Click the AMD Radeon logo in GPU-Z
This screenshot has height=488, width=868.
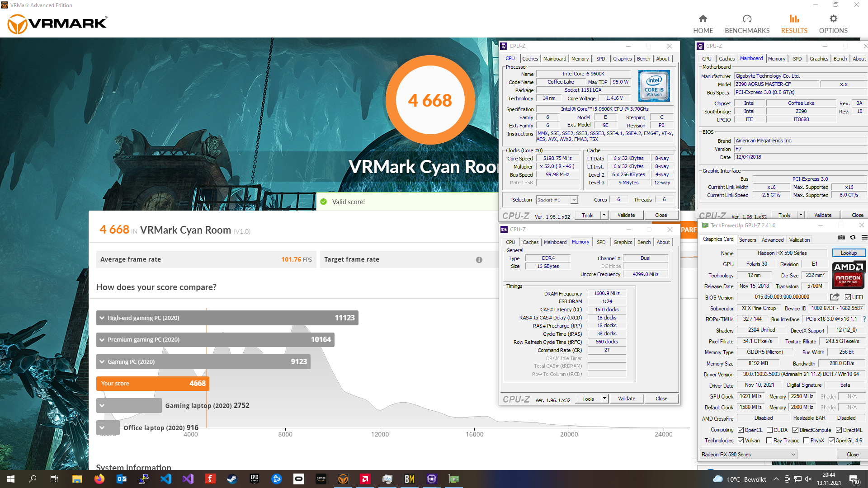(848, 274)
